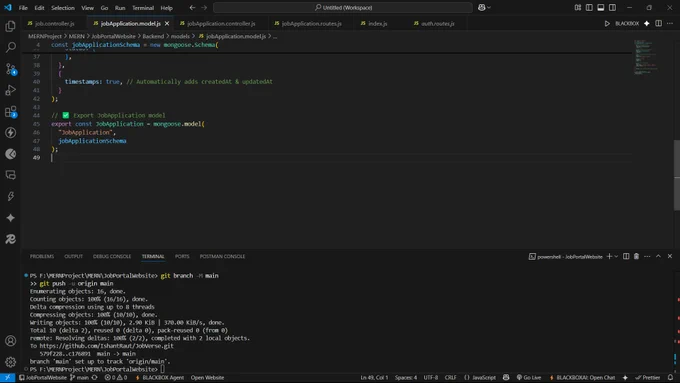Viewport: 680px width, 383px height.
Task: Open terminal panel more actions ellipsis
Action: click(x=647, y=256)
